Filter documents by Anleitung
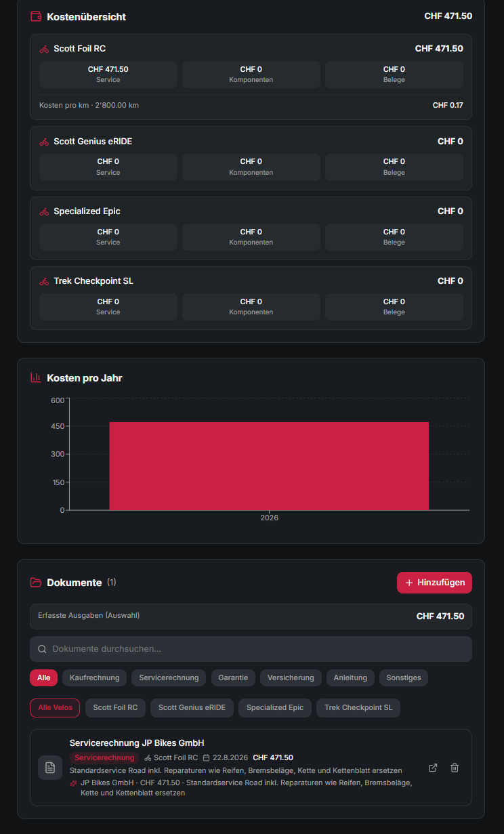The width and height of the screenshot is (504, 834). 350,677
